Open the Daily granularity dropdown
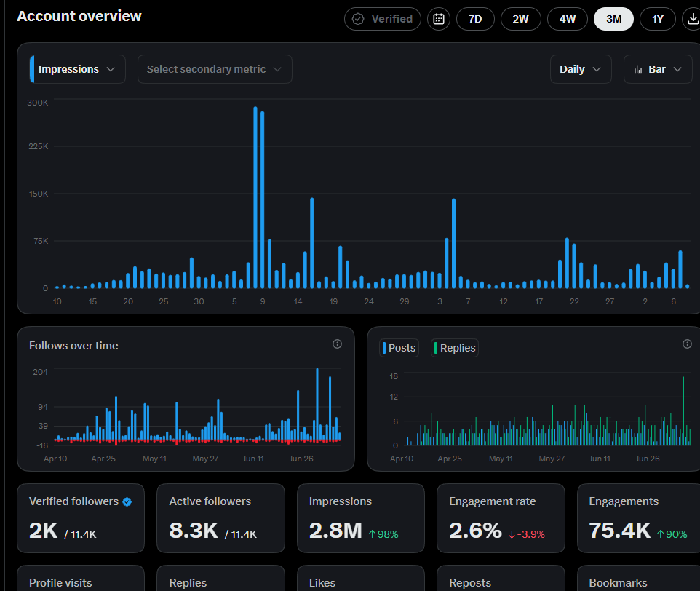The image size is (700, 591). tap(581, 69)
